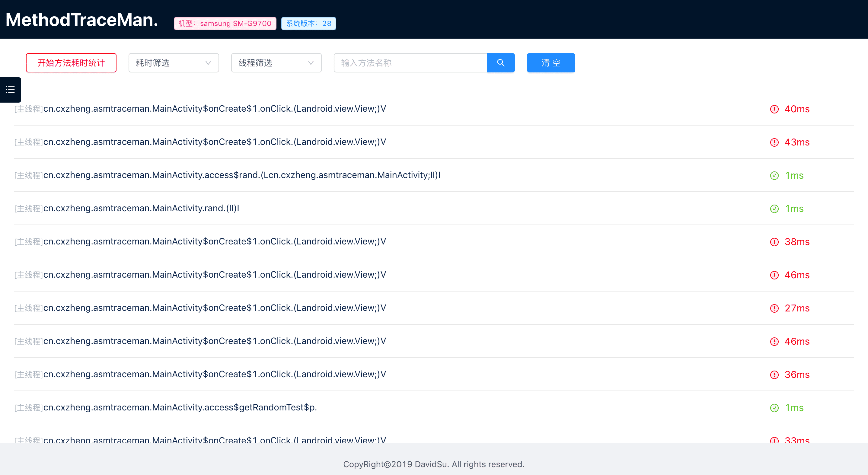This screenshot has height=475, width=868.
Task: Focus the 输入方法名称 method name input
Action: [x=410, y=63]
